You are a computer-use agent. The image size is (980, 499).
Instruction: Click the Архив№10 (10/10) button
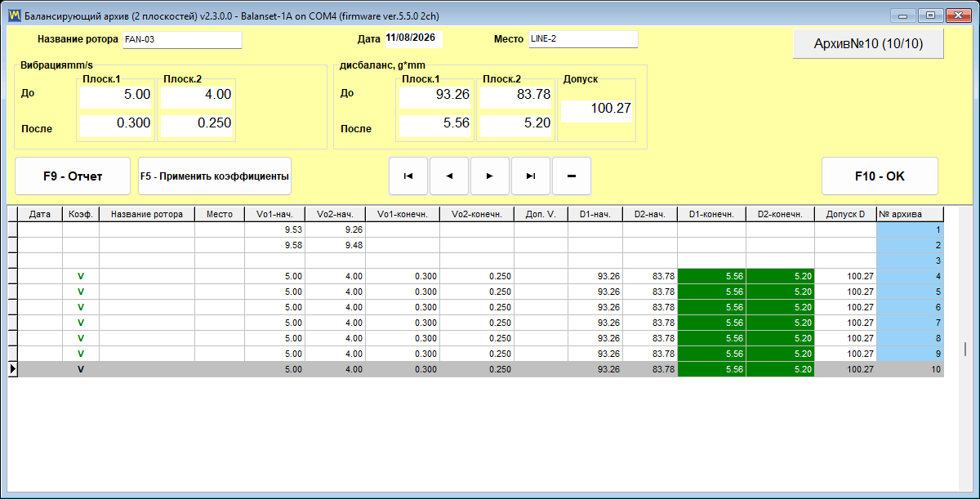tap(868, 44)
